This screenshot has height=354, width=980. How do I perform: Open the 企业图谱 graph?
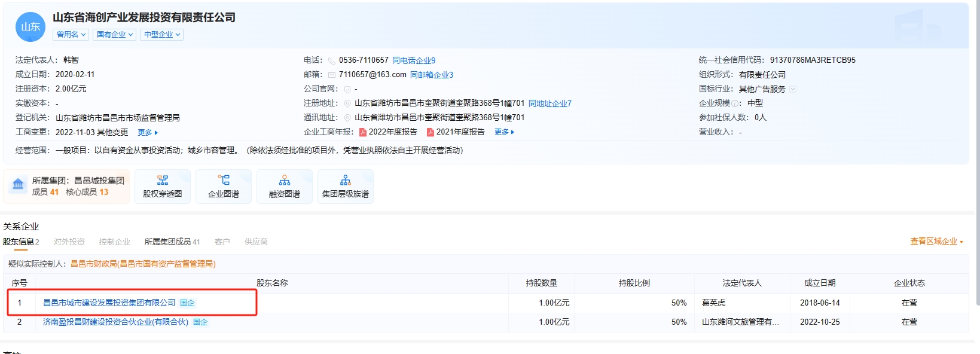pyautogui.click(x=224, y=187)
